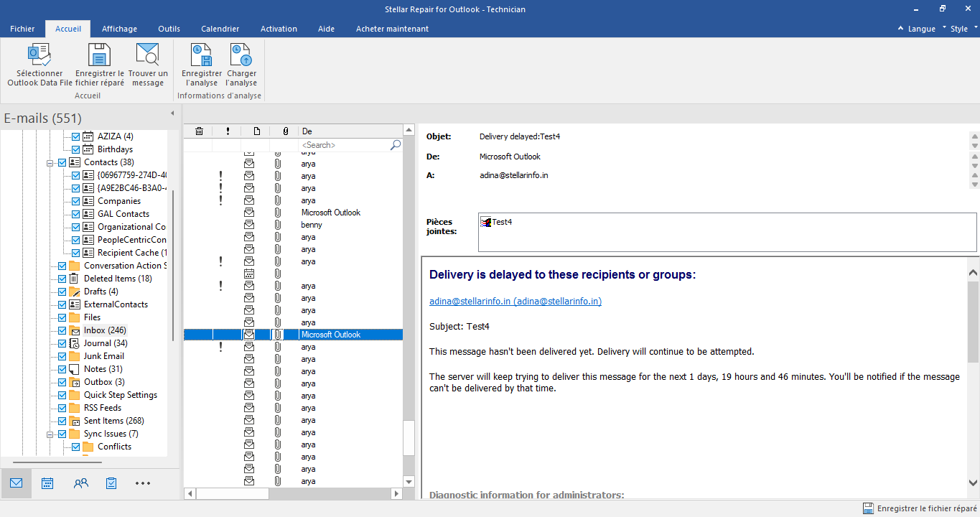Open Trouver un message tool
Viewport: 980px width, 517px height.
(148, 55)
